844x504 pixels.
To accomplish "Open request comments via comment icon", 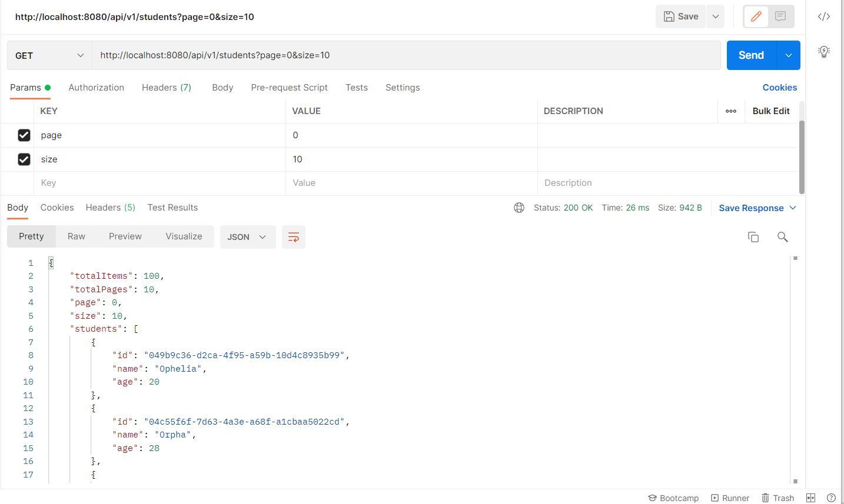I will tap(780, 16).
